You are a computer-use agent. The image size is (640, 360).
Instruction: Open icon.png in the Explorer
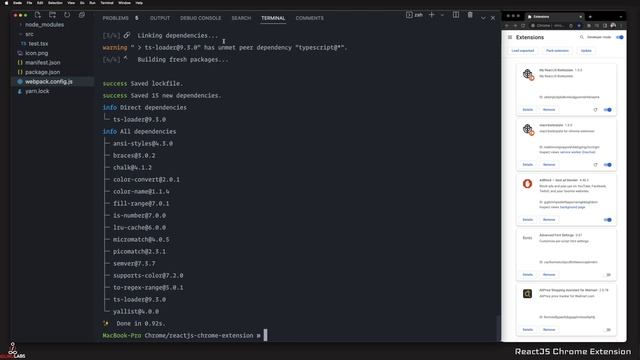[x=36, y=53]
